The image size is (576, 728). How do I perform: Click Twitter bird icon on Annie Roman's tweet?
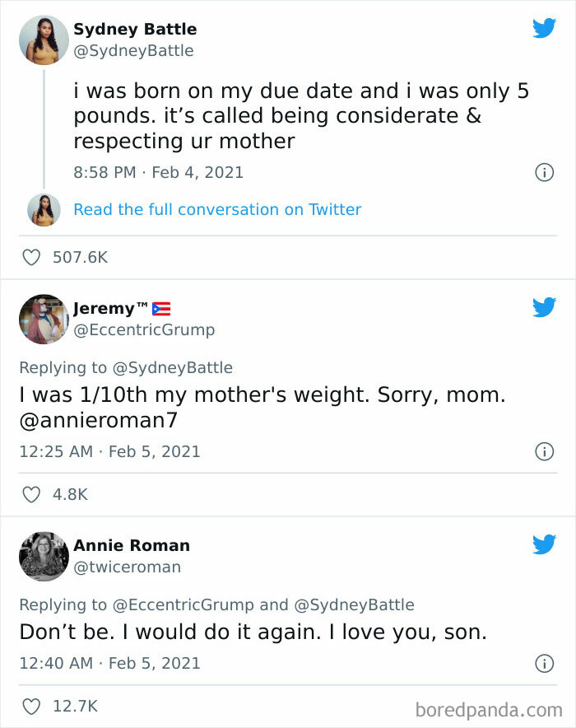click(544, 544)
